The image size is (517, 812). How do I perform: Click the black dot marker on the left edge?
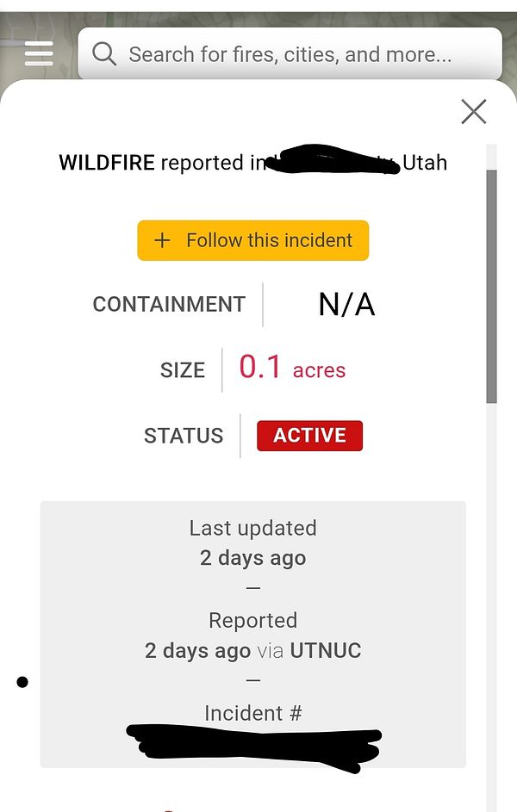[22, 681]
